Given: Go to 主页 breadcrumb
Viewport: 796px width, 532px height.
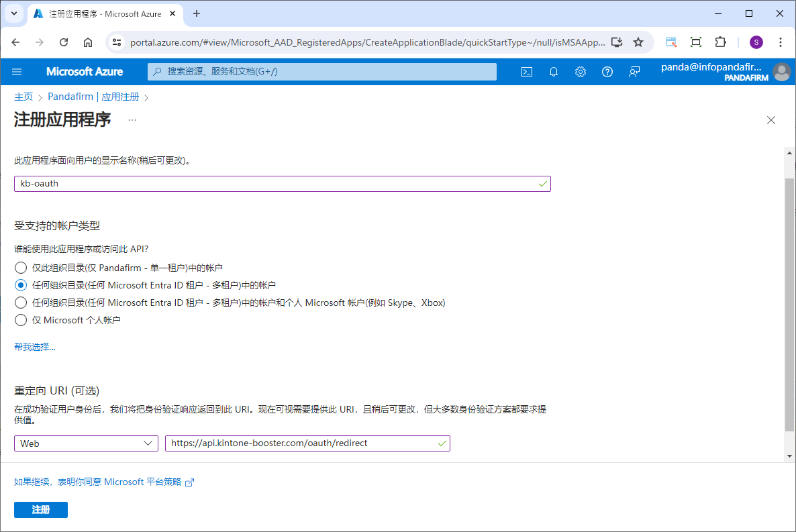Looking at the screenshot, I should click(x=23, y=97).
